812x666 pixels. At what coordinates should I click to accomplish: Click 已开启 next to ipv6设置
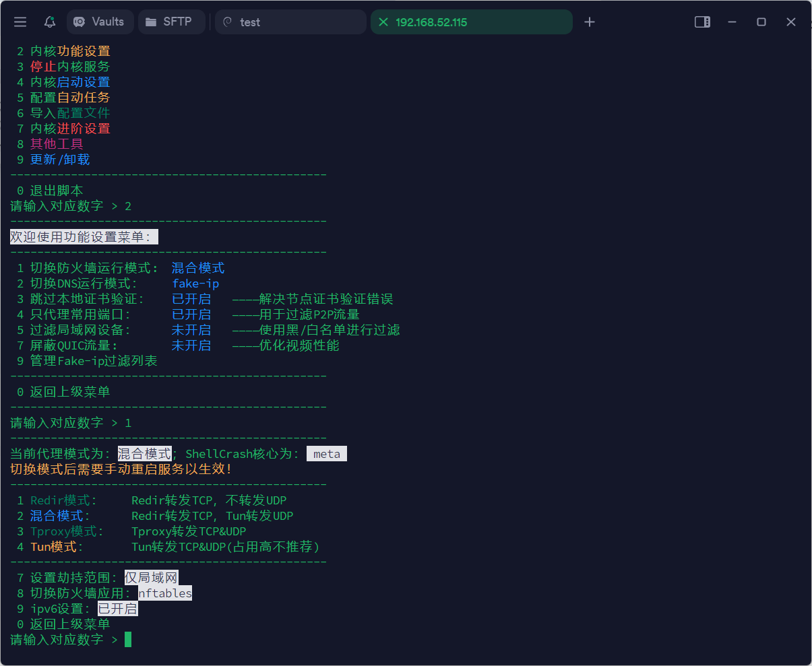117,608
